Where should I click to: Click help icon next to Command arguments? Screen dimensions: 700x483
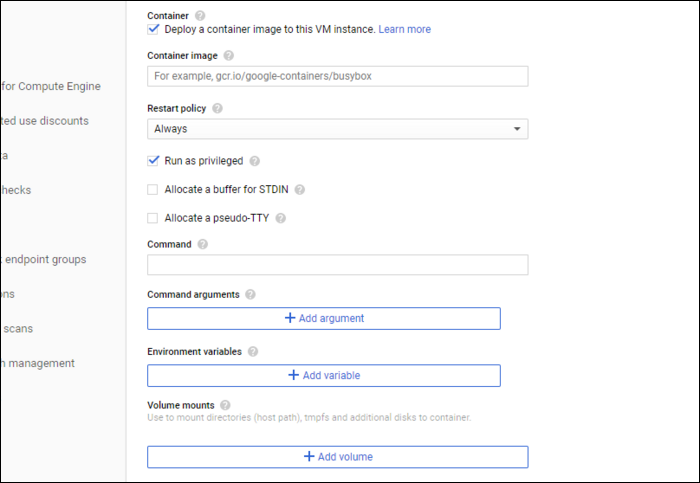[250, 295]
